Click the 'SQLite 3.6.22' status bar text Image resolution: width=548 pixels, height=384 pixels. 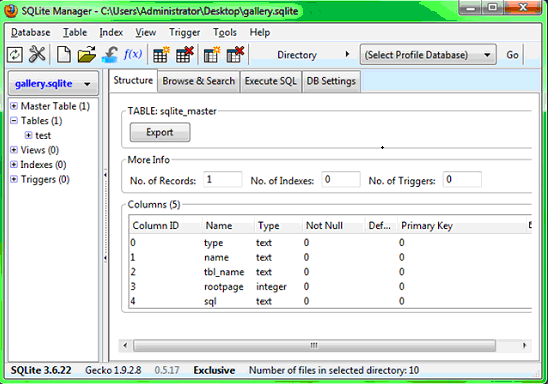coord(41,370)
